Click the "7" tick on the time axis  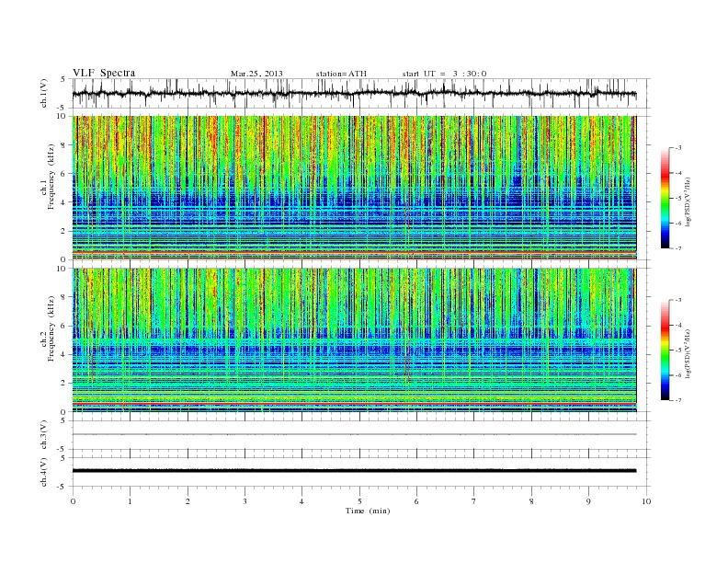[474, 501]
